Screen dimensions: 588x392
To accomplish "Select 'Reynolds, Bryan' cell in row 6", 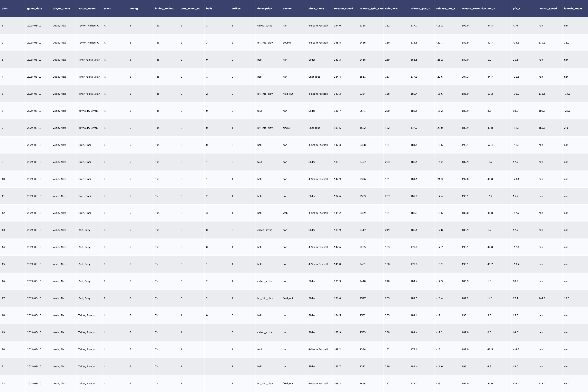I will (88, 111).
